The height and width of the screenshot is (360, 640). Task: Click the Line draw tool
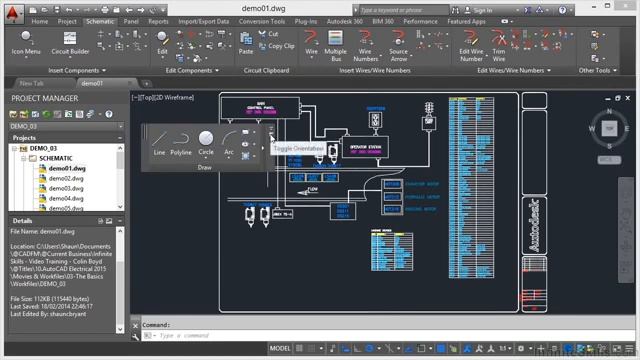coord(159,143)
